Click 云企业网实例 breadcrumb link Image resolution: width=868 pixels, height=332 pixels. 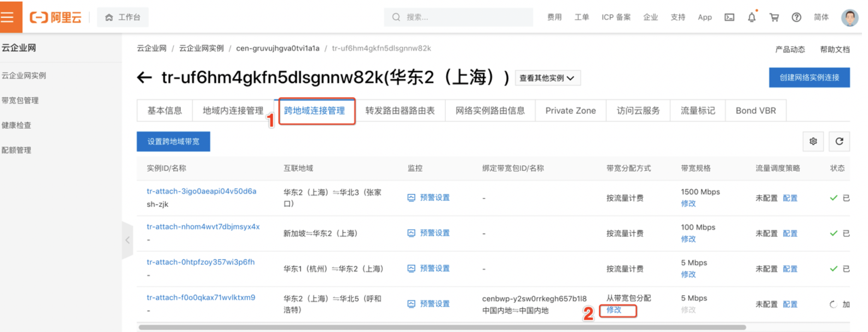pos(201,48)
